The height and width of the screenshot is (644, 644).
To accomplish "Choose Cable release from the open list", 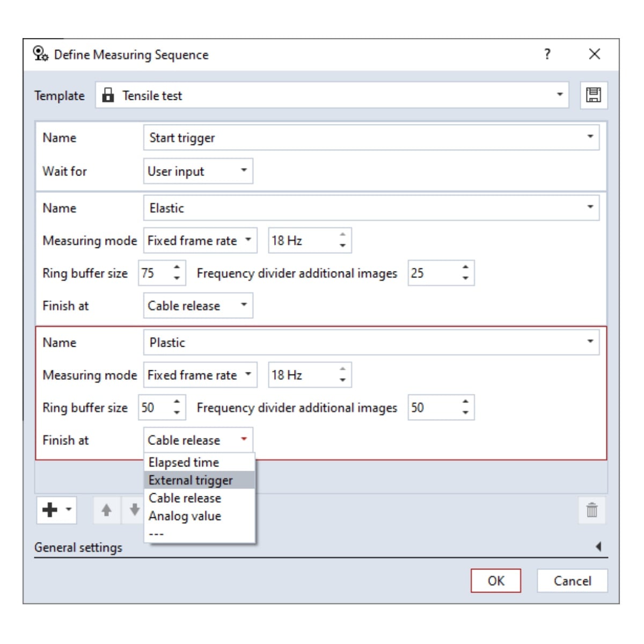I will [x=200, y=498].
